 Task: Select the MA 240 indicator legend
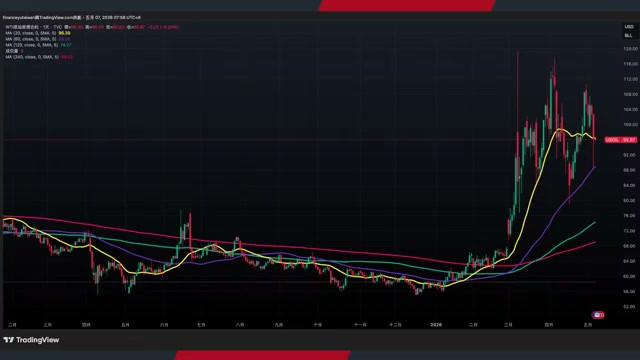pyautogui.click(x=32, y=57)
